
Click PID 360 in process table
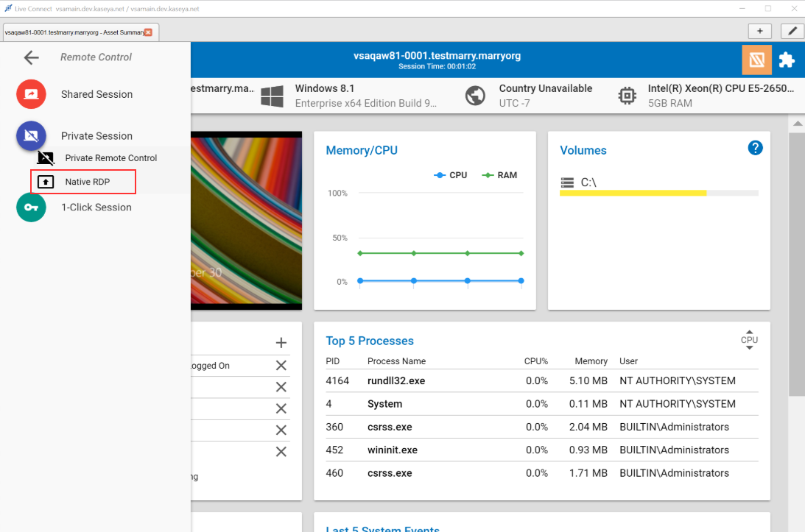[334, 427]
